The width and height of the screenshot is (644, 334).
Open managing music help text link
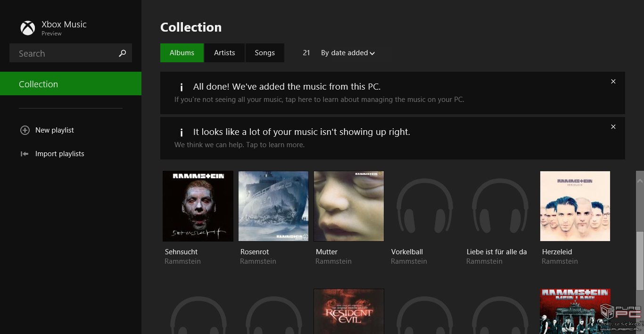tap(319, 100)
